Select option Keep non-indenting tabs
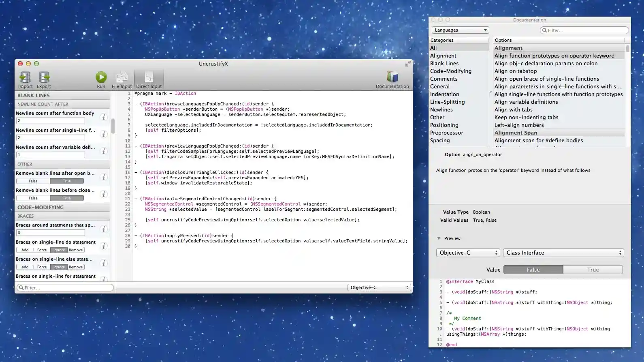Screen dimensions: 644x362 click(x=559, y=117)
